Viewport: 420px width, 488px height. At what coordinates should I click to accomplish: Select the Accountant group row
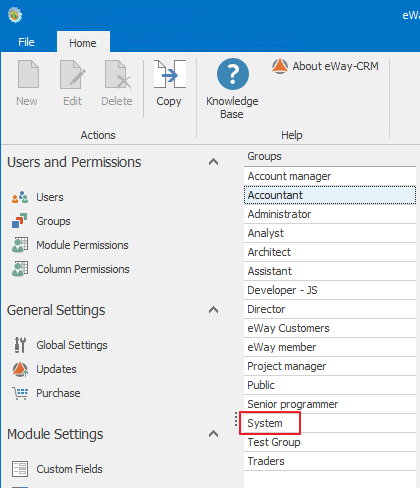(x=330, y=195)
